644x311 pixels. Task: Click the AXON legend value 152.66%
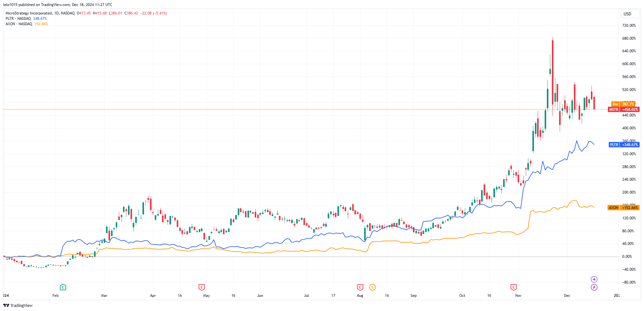point(41,24)
